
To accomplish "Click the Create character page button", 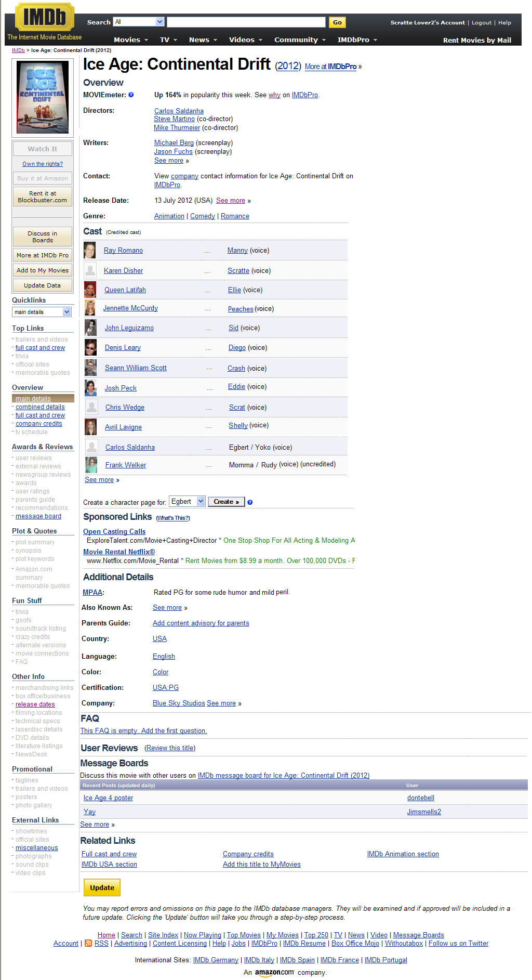I will click(x=226, y=502).
